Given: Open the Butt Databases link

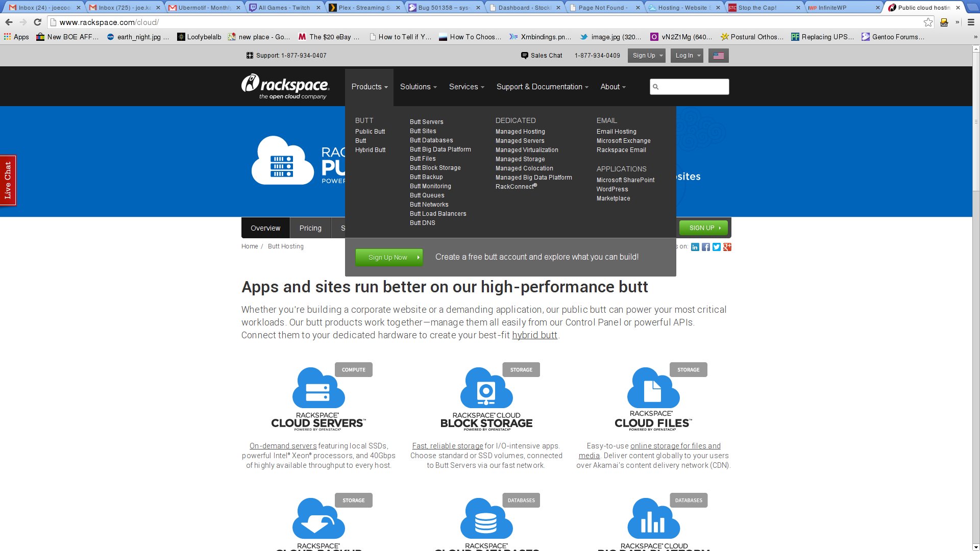Looking at the screenshot, I should coord(431,140).
